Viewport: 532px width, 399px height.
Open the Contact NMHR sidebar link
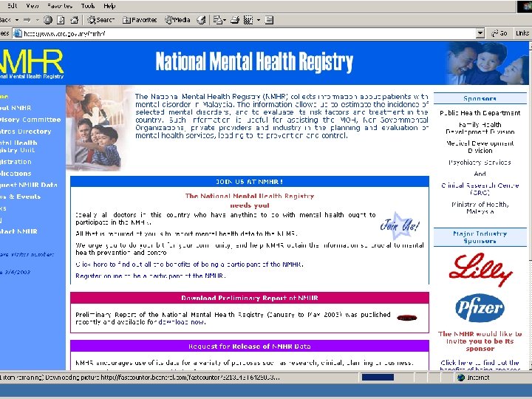pyautogui.click(x=18, y=231)
